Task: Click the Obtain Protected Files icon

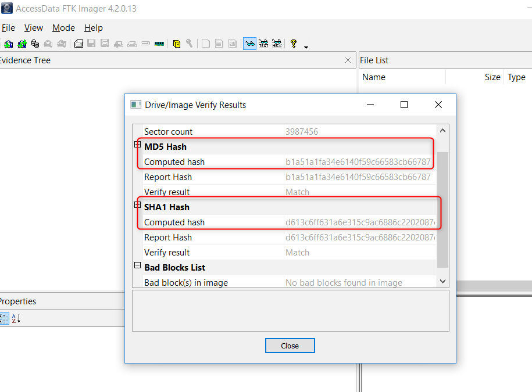Action: click(177, 44)
